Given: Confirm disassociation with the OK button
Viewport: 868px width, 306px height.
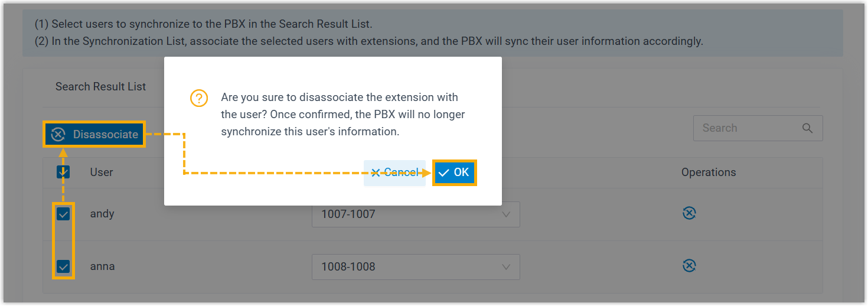Looking at the screenshot, I should (454, 172).
